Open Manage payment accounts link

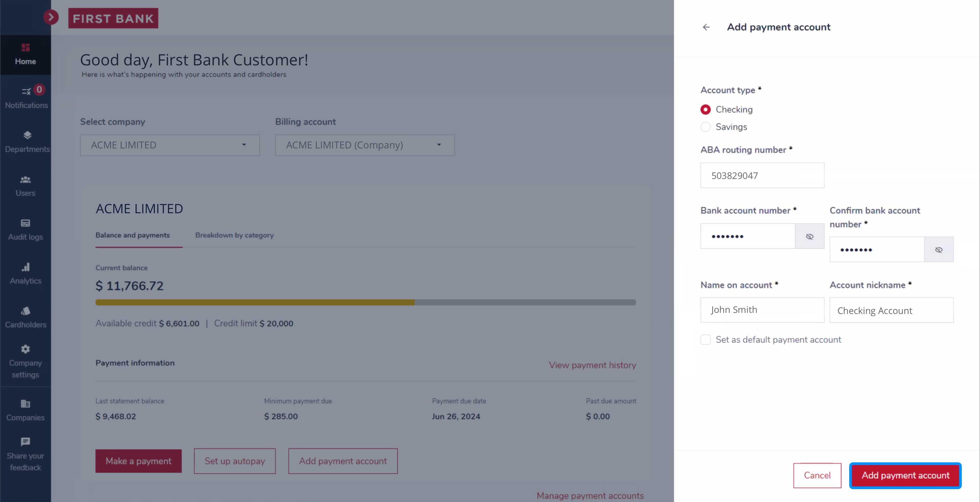coord(590,496)
